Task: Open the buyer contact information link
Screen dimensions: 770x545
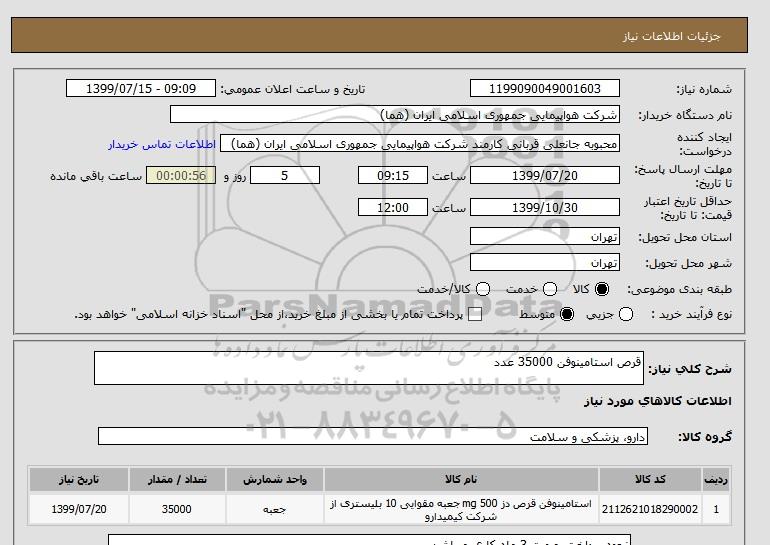Action: click(162, 144)
